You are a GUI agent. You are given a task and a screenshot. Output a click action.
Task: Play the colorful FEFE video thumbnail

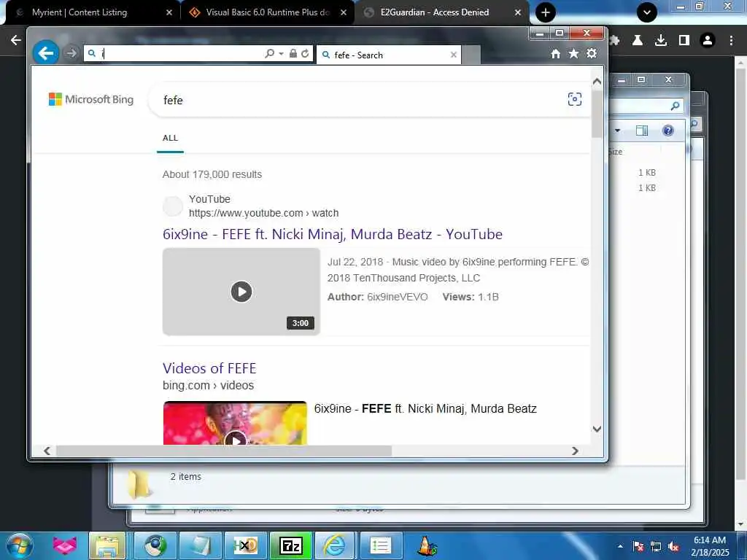pos(236,424)
